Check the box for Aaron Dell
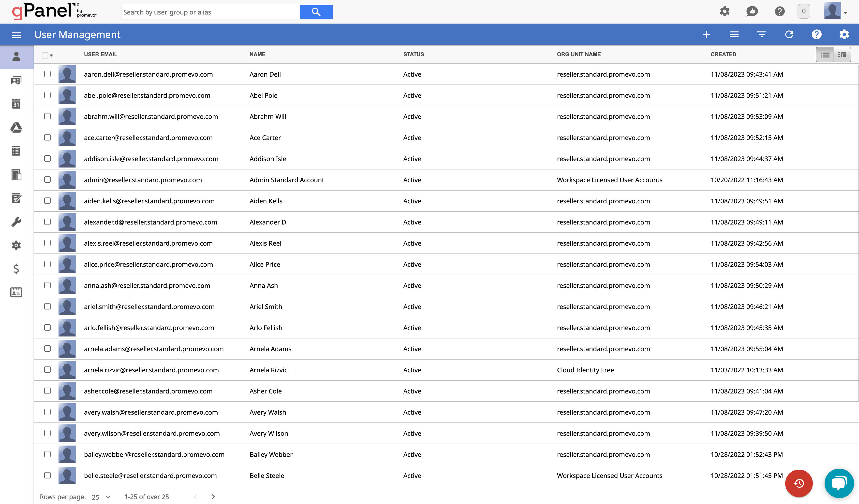The image size is (859, 504). (x=47, y=74)
